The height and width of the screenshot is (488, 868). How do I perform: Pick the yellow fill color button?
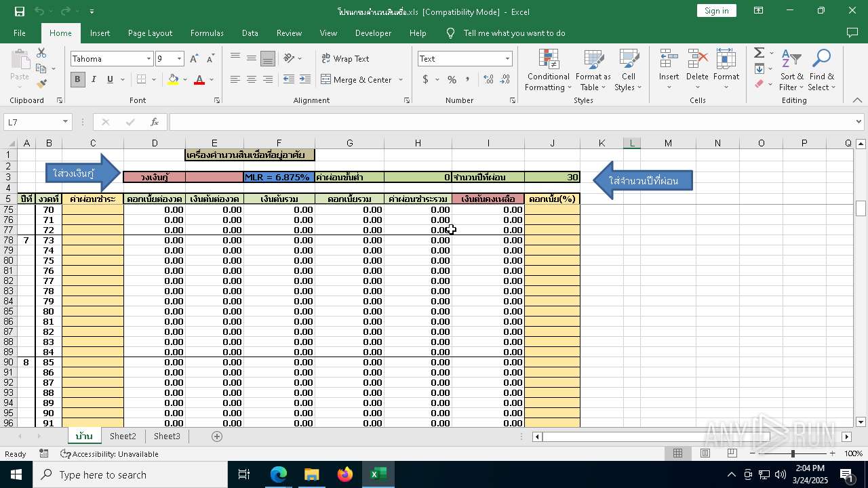tap(173, 79)
